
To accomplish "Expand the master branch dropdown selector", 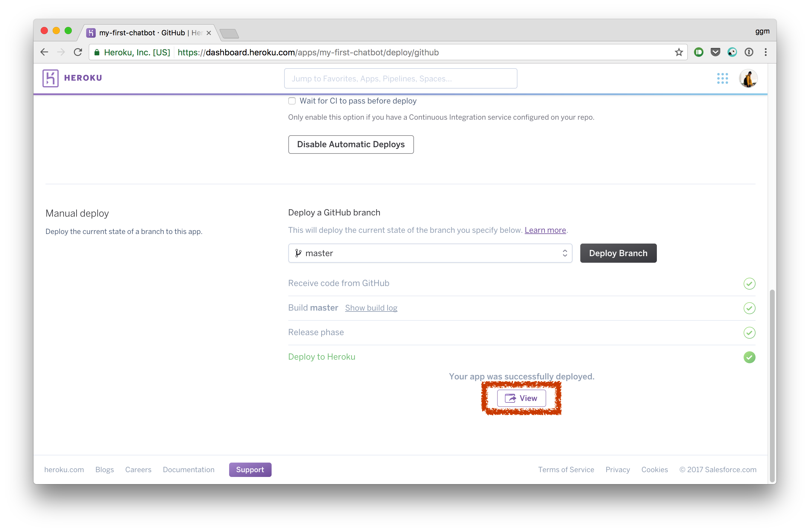I will 565,253.
